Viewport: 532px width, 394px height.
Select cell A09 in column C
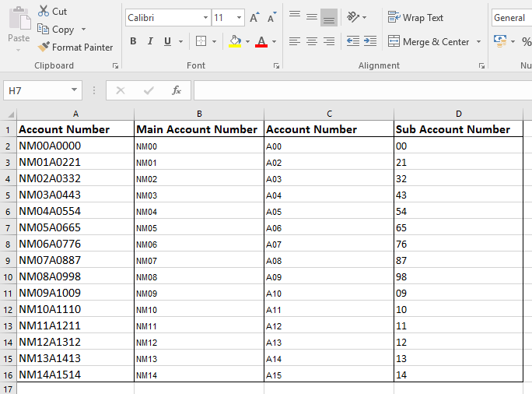[329, 277]
